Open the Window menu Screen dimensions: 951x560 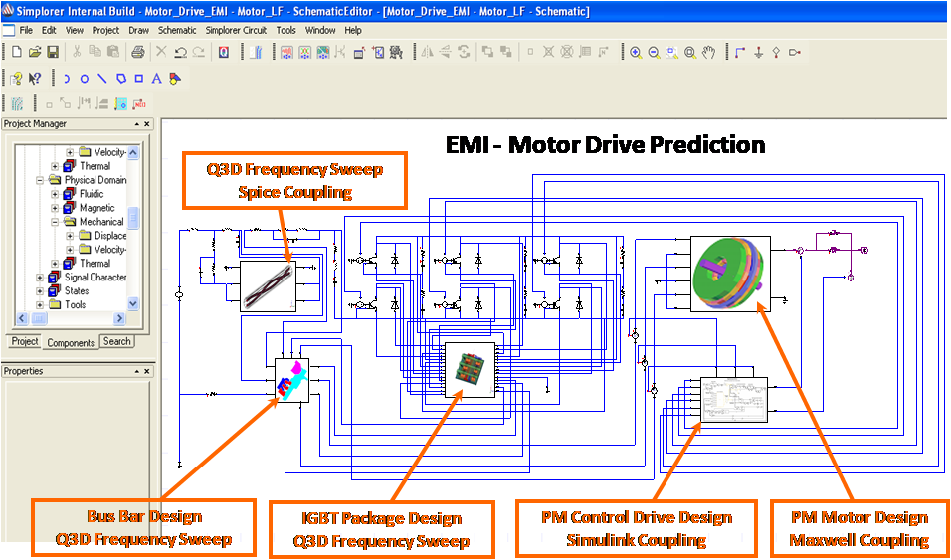tap(320, 30)
